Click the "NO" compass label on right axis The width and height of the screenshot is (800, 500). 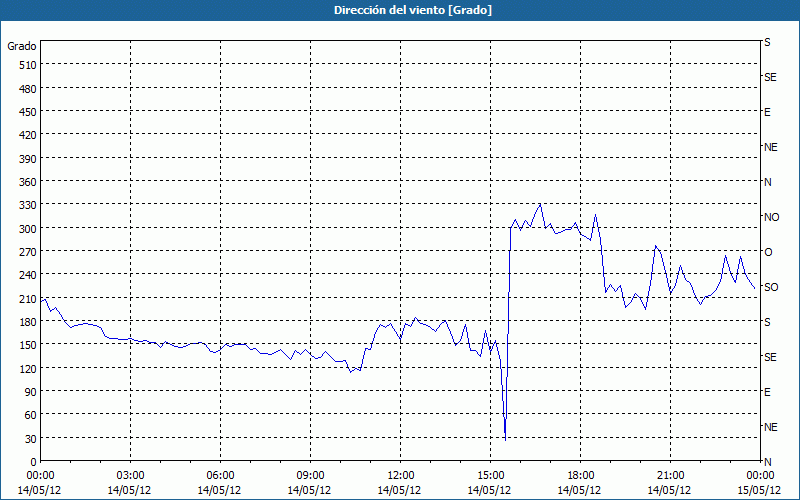771,217
